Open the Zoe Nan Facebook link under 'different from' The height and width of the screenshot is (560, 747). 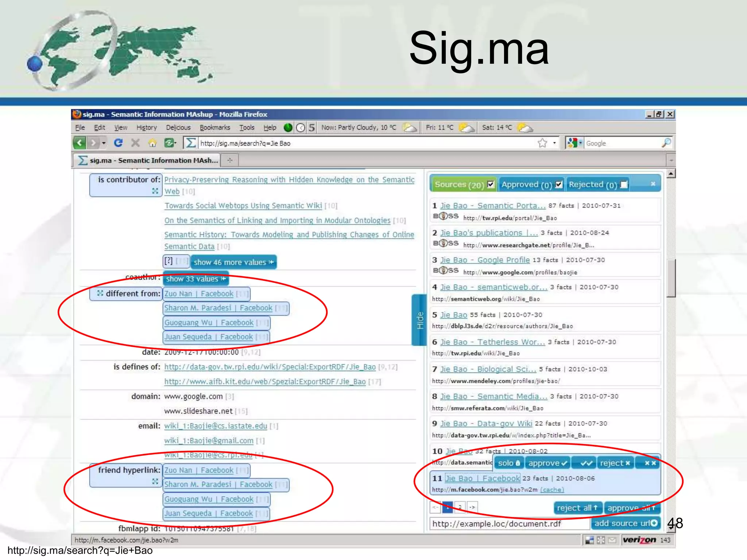click(199, 293)
